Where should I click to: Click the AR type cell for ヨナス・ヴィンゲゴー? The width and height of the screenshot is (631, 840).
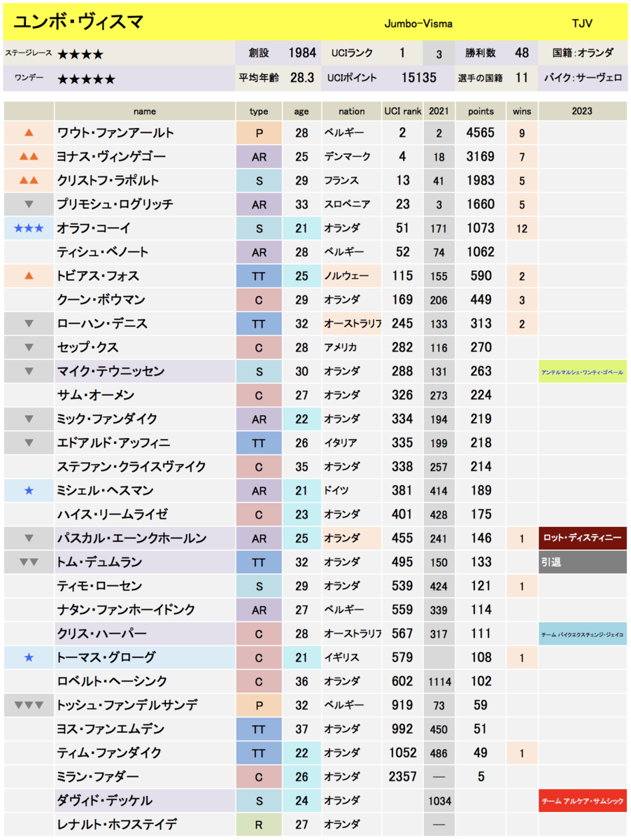coord(259,157)
